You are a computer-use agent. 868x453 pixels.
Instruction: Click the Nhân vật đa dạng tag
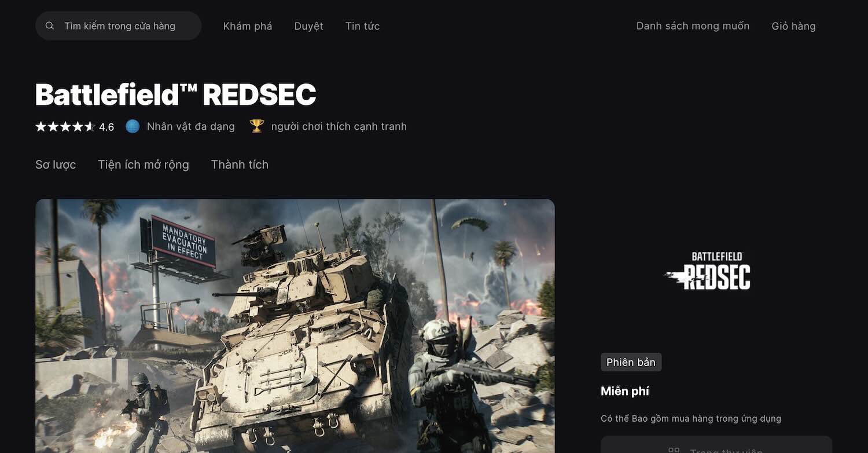pos(191,126)
